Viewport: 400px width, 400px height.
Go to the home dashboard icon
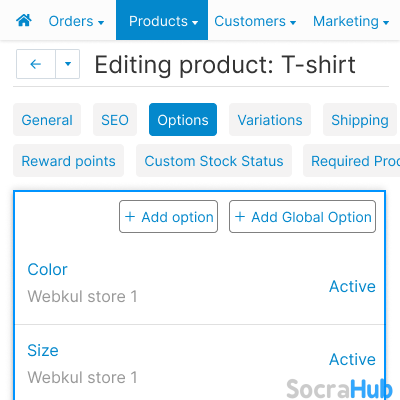tap(24, 21)
